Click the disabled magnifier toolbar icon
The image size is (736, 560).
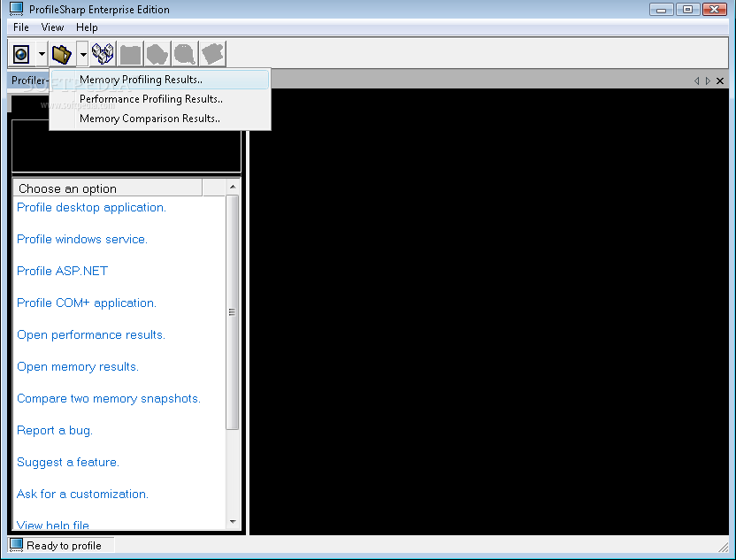pyautogui.click(x=185, y=54)
